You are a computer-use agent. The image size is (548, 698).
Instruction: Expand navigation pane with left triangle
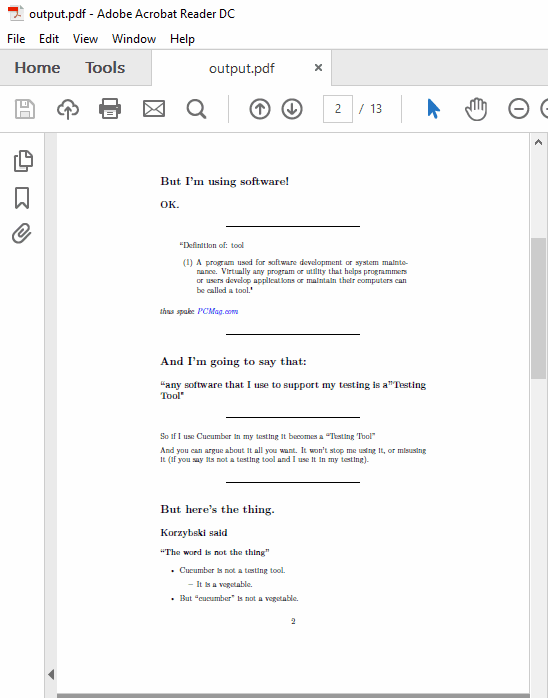tap(51, 674)
